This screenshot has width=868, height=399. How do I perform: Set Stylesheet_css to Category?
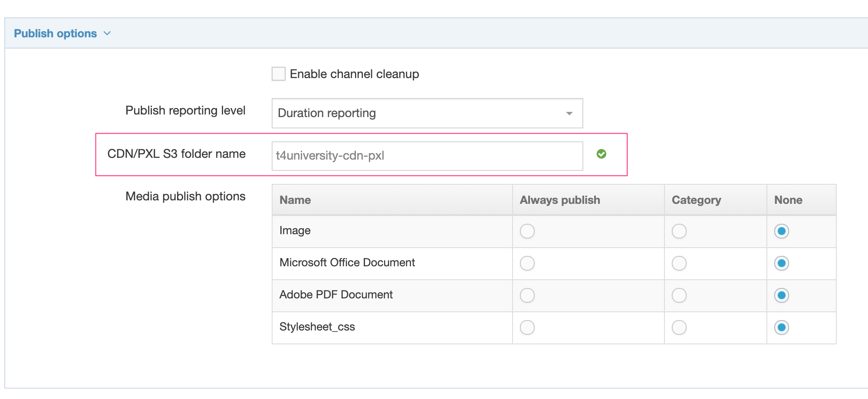[x=679, y=327]
